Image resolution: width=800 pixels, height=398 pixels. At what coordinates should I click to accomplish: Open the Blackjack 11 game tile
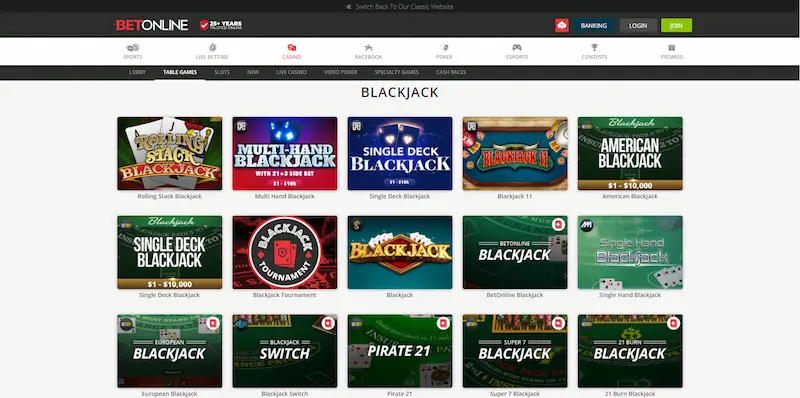click(515, 154)
